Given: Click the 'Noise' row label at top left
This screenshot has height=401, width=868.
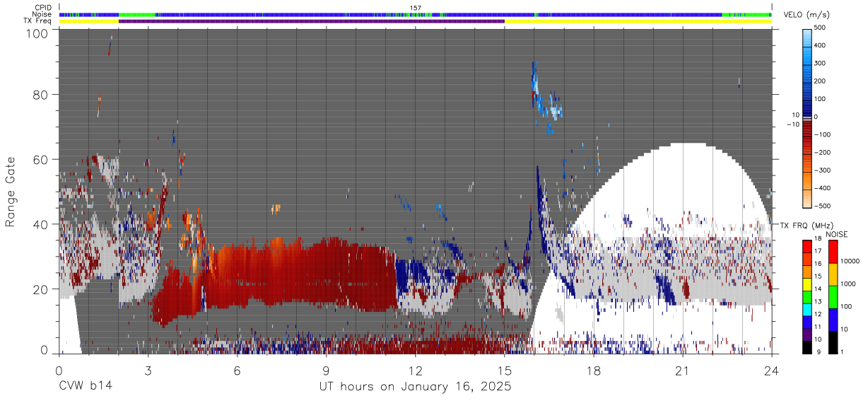Looking at the screenshot, I should (43, 14).
